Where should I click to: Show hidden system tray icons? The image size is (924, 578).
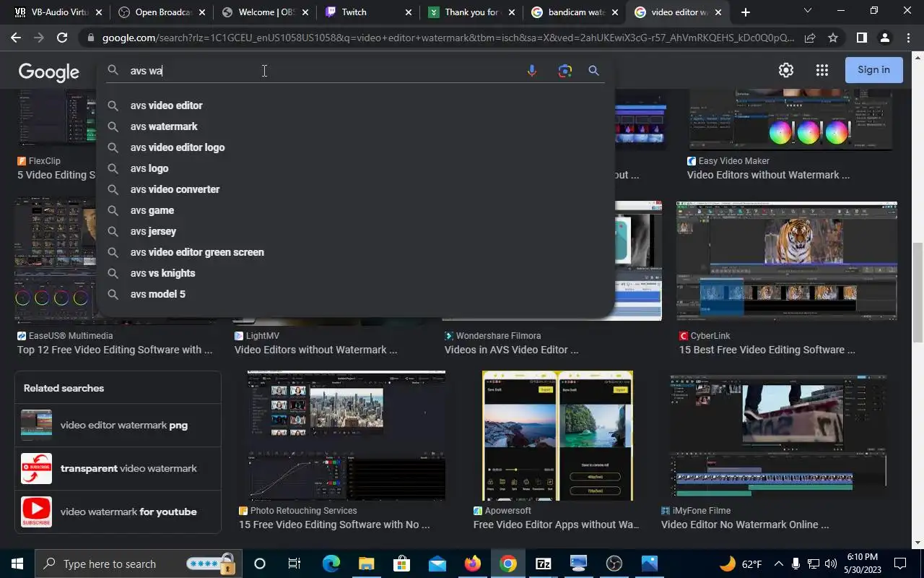pos(779,564)
